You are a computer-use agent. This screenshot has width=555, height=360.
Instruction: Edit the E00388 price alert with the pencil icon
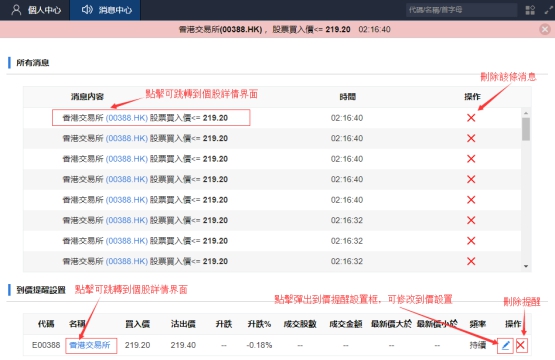coord(505,345)
